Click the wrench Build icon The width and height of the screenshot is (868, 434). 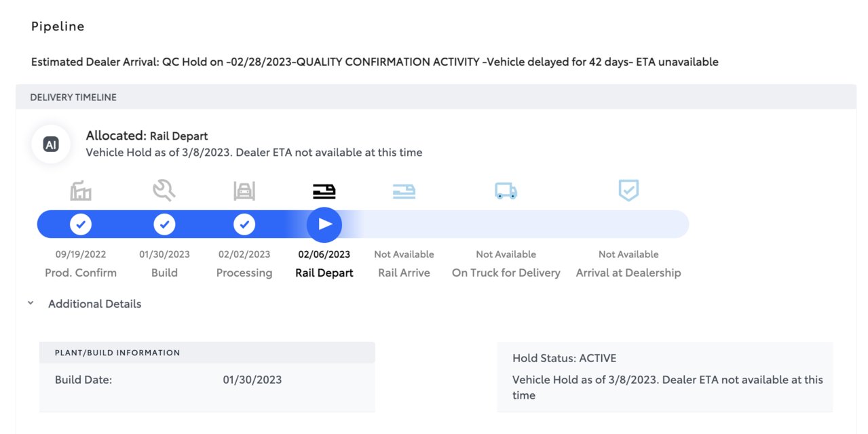tap(164, 191)
